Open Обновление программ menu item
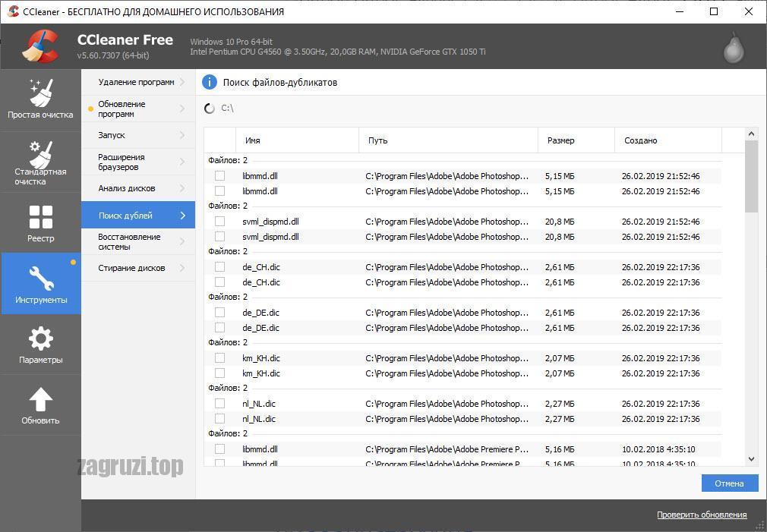Screen dimensions: 767x532 coord(138,109)
